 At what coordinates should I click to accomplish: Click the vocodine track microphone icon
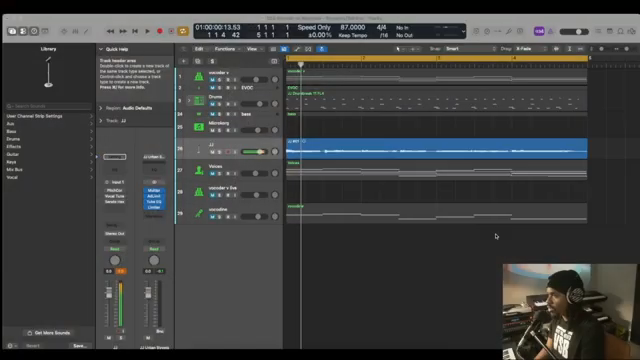(x=199, y=213)
